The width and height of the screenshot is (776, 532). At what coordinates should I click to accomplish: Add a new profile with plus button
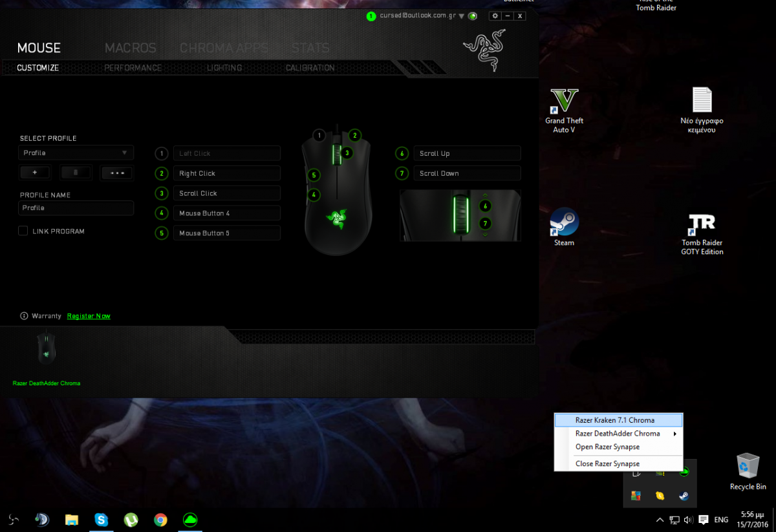click(35, 173)
